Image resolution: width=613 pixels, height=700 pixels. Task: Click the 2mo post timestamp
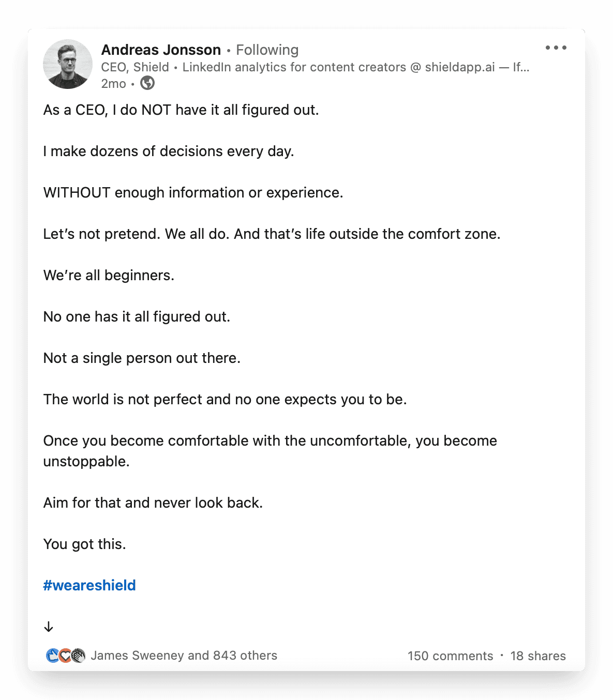click(x=113, y=84)
